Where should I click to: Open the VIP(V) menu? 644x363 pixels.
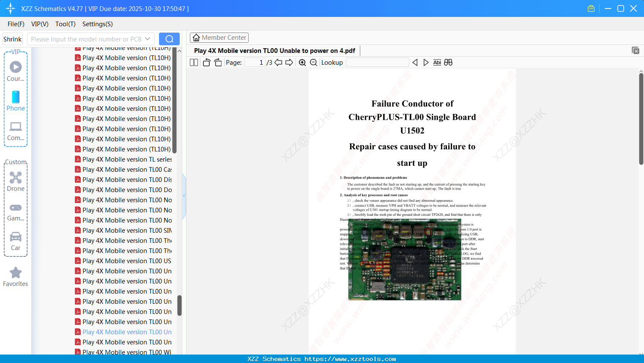(40, 24)
